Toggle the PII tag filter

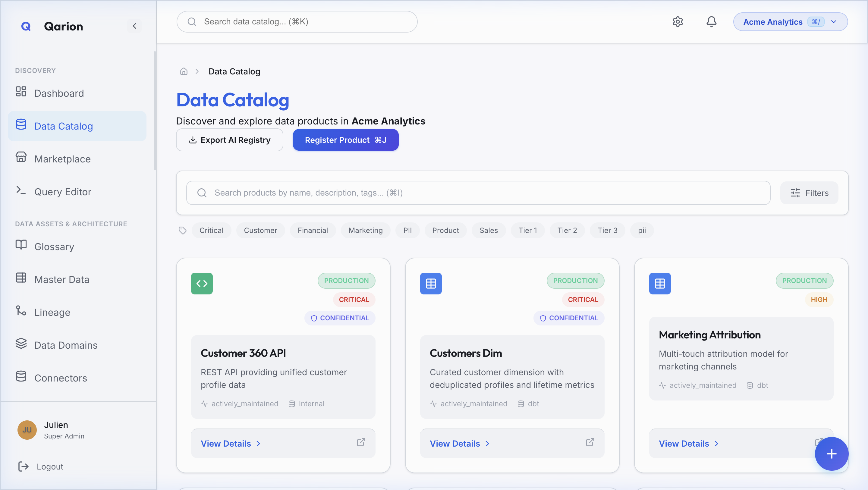tap(407, 230)
